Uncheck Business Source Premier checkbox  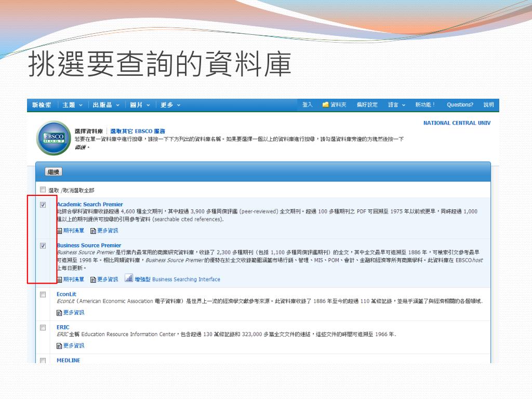coord(43,246)
